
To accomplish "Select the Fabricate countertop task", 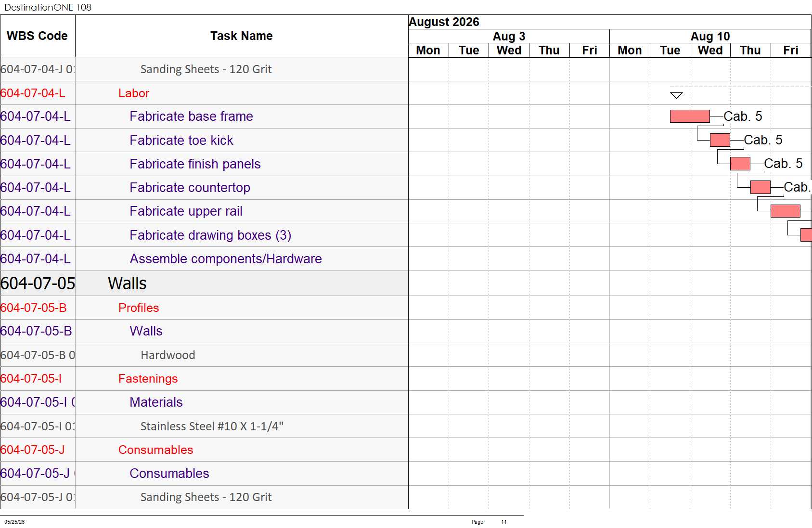I will click(204, 188).
